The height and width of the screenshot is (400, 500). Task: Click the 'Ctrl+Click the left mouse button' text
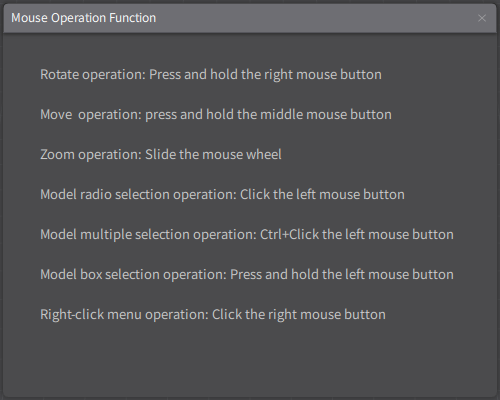click(x=357, y=235)
